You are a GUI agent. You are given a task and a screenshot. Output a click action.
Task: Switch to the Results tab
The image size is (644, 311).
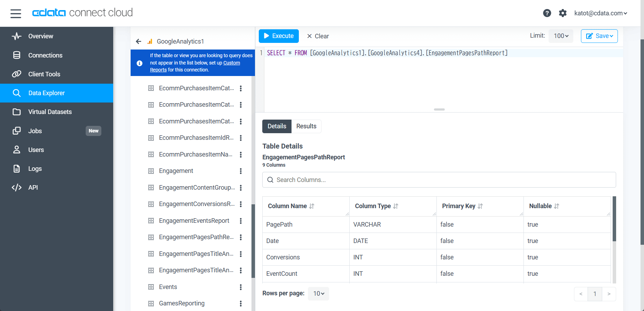tap(306, 126)
